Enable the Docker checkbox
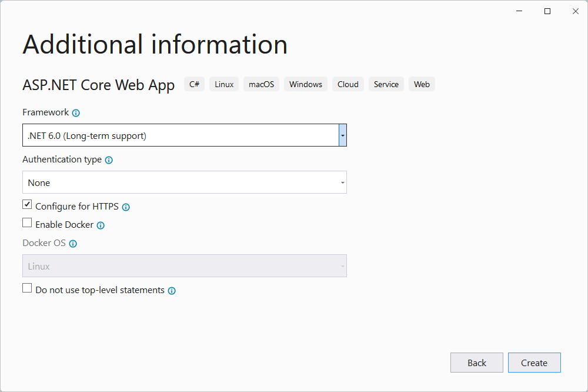Viewport: 588px width, 392px height. 27,223
